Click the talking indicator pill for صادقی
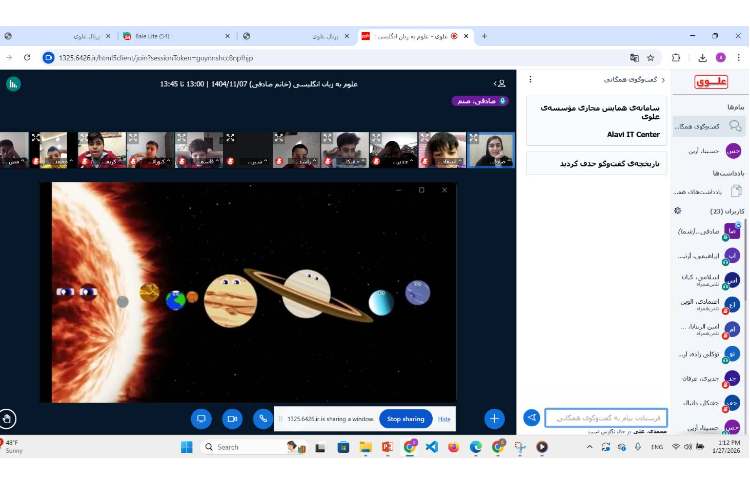The image size is (750, 480). pos(480,101)
